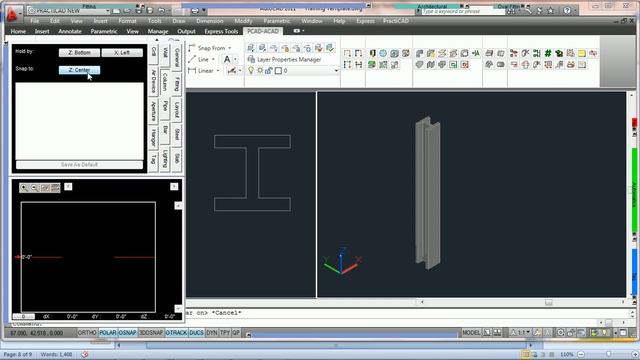640x360 pixels.
Task: Click the horizontal scrollbar thumb below the viewport
Action: [549, 302]
